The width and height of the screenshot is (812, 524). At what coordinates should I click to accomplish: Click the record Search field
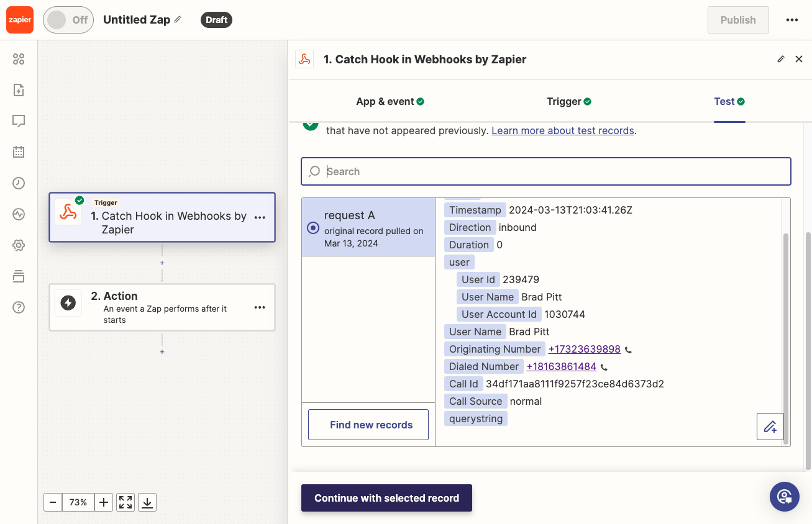[x=546, y=171]
